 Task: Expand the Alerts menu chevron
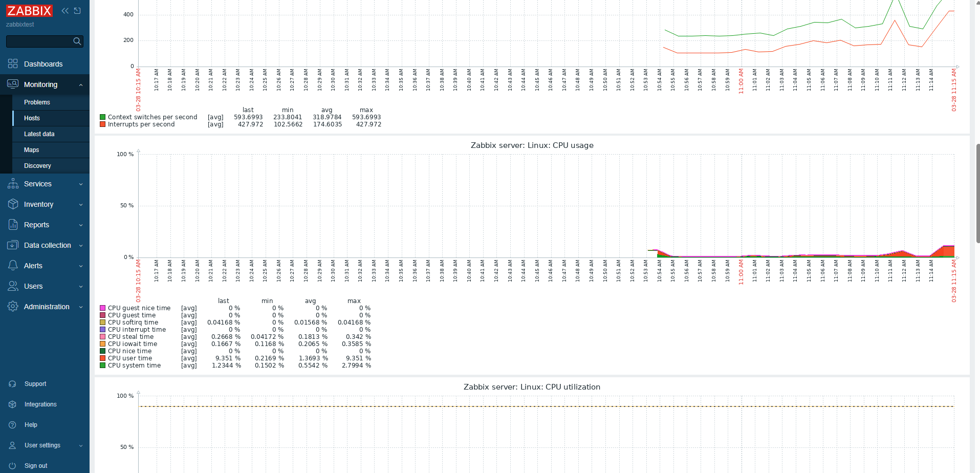tap(81, 266)
